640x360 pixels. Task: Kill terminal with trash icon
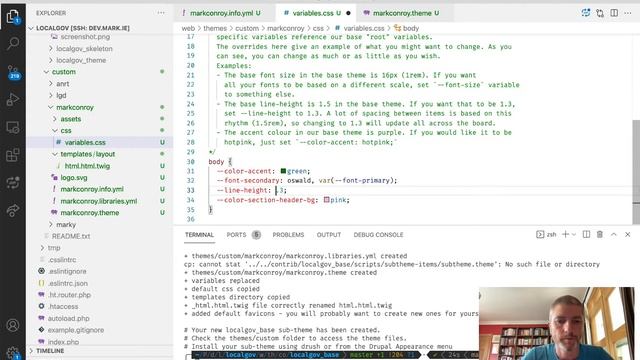pyautogui.click(x=600, y=234)
